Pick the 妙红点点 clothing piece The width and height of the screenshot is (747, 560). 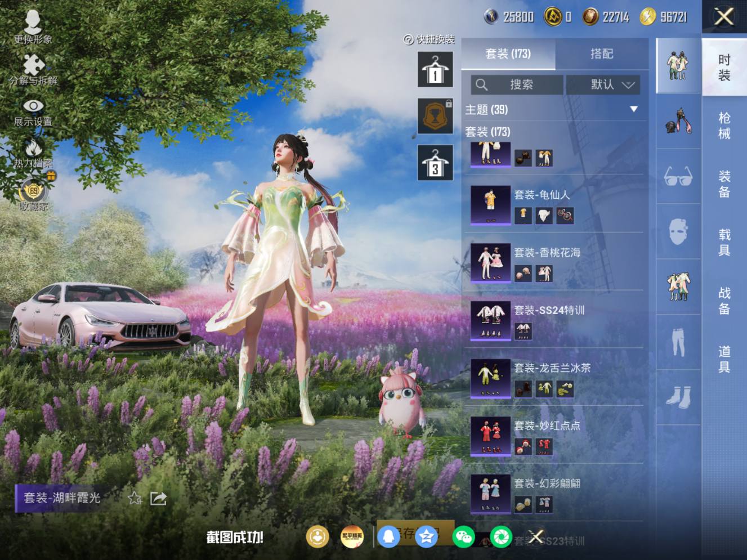click(544, 447)
